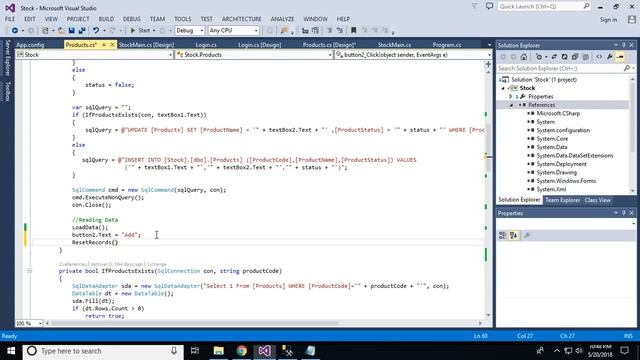Open the feedback speech bubble icon

(x=489, y=6)
